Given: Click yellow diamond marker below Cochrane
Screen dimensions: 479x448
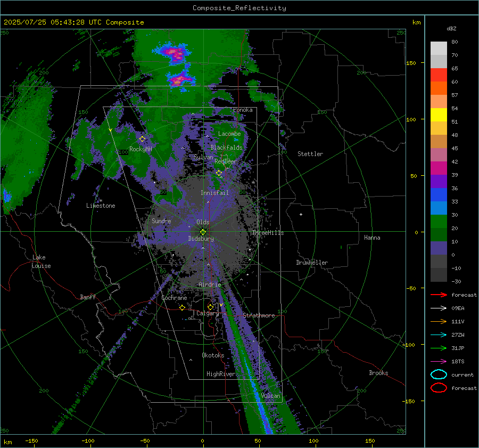Looking at the screenshot, I should 183,307.
